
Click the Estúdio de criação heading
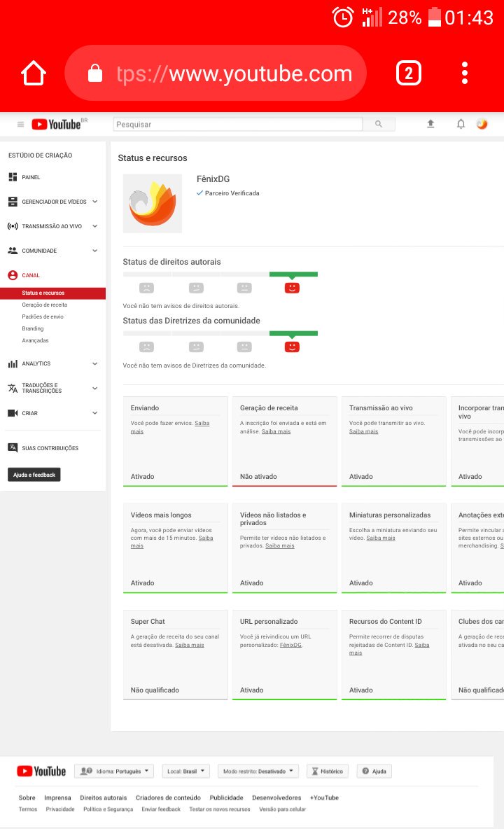tap(40, 155)
